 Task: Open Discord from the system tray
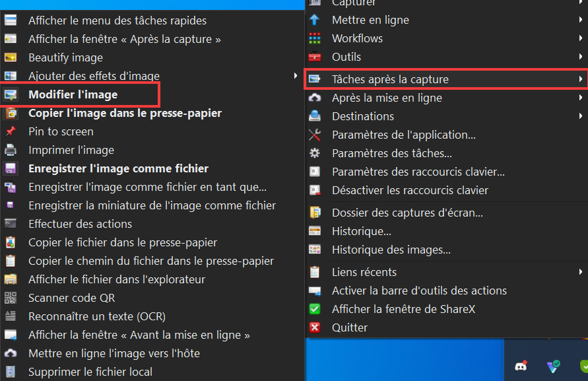point(521,366)
